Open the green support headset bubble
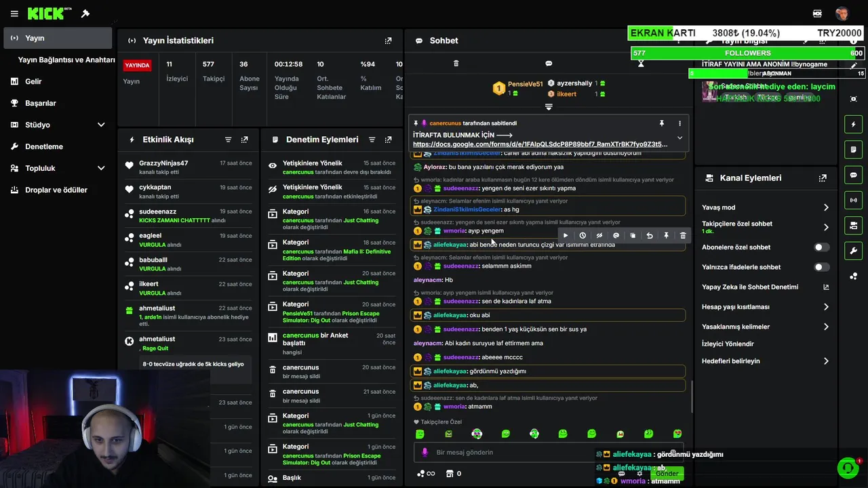Image resolution: width=868 pixels, height=488 pixels. (848, 468)
